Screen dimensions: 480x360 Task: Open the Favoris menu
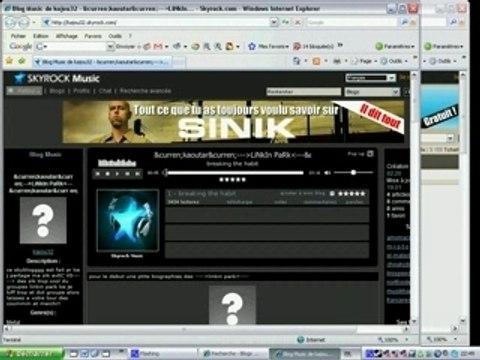pos(93,36)
